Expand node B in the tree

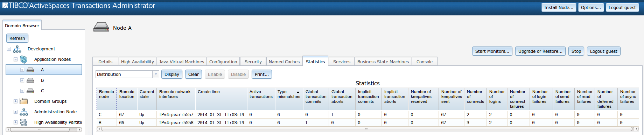point(22,80)
